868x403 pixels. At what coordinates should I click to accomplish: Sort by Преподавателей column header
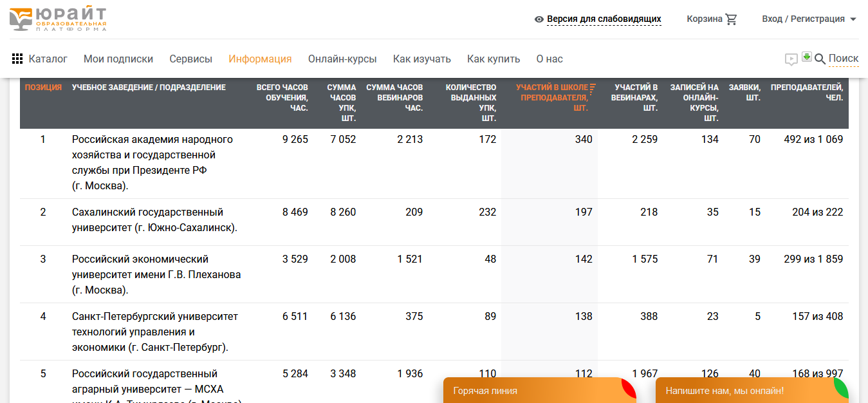click(807, 93)
